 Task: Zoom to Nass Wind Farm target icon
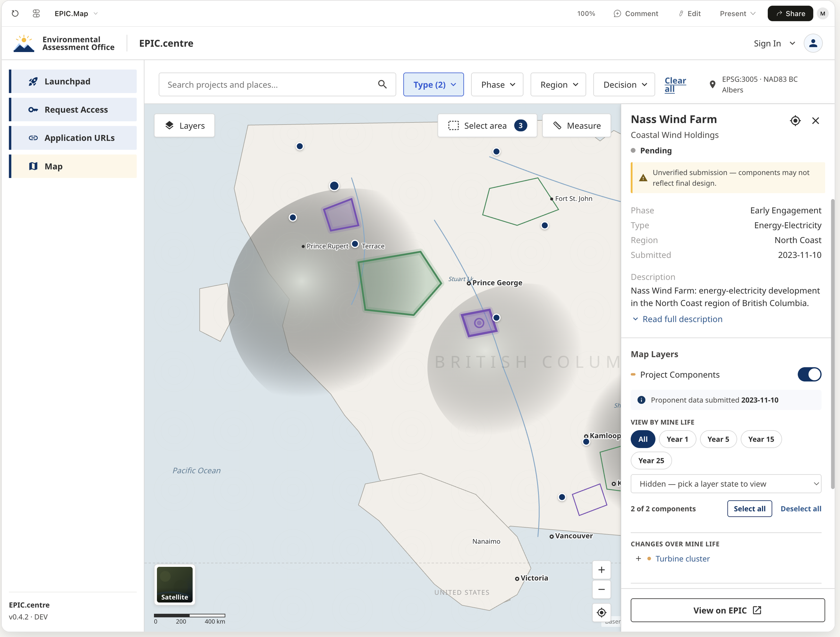pyautogui.click(x=795, y=121)
